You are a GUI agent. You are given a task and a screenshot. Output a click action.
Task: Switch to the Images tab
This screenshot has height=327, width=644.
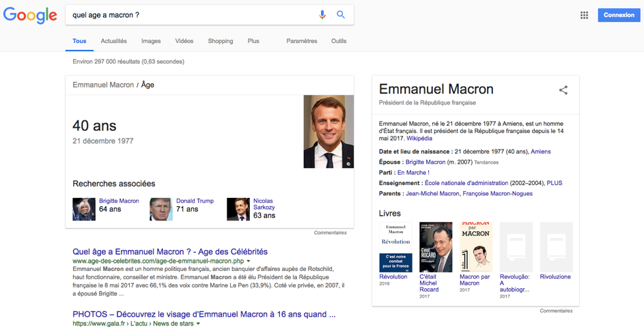click(151, 41)
